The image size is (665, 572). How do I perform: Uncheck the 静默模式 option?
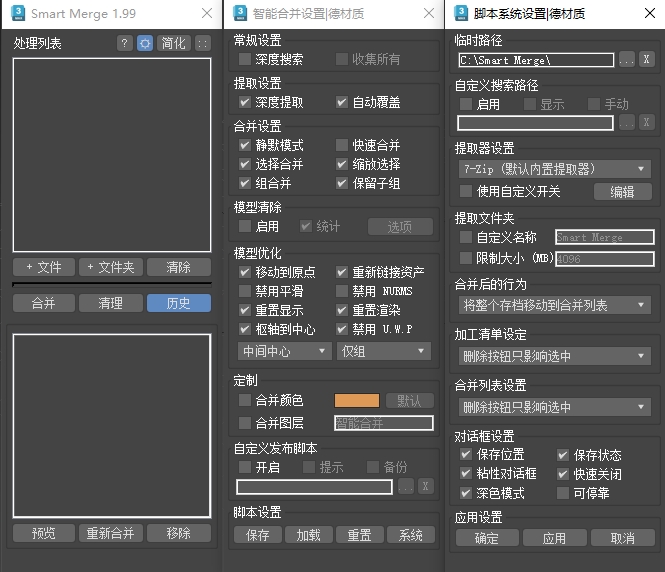(x=245, y=145)
